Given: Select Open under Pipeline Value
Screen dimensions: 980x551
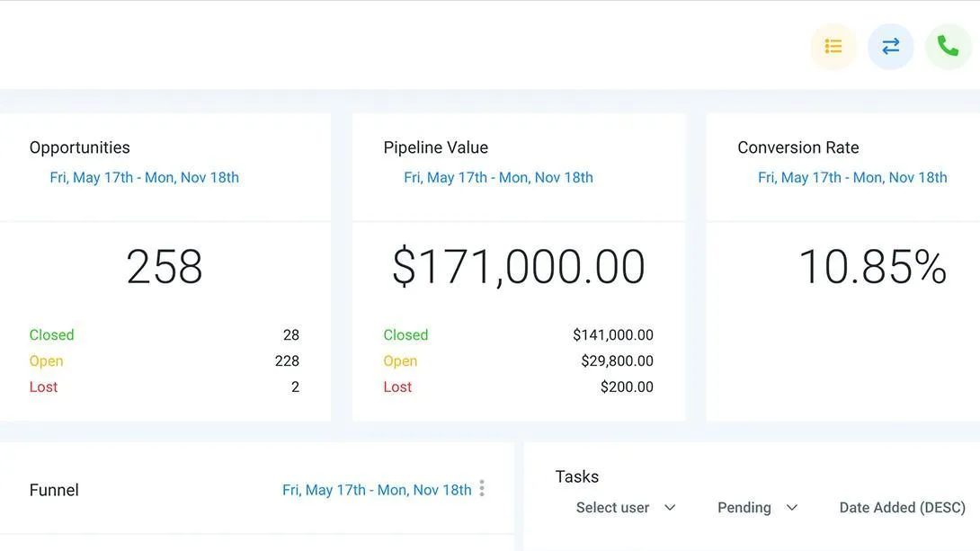Looking at the screenshot, I should pos(400,361).
